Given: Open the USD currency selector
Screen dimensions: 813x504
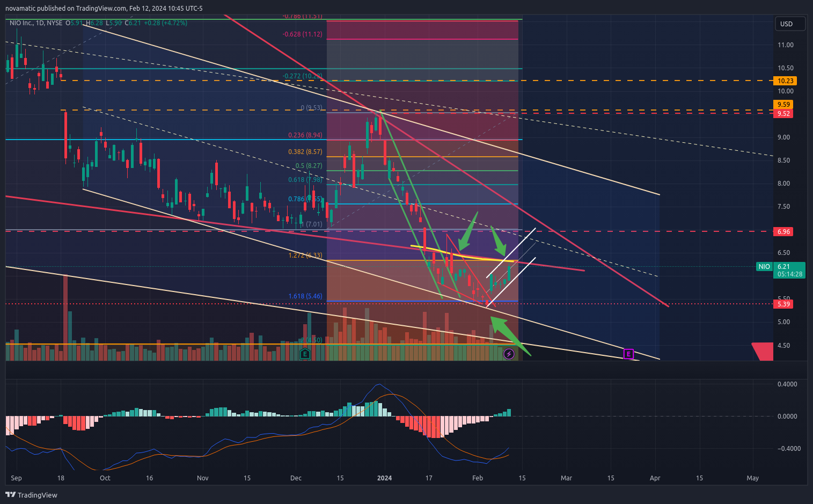Looking at the screenshot, I should pyautogui.click(x=790, y=24).
